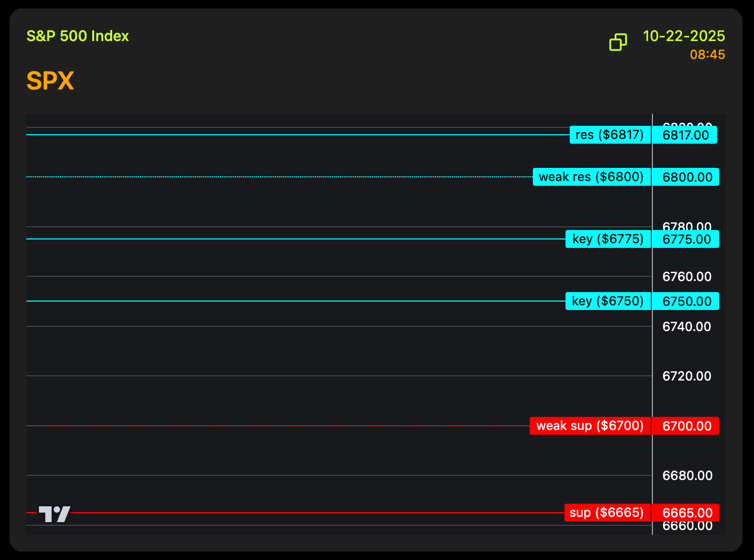Click the TradingView logo icon
This screenshot has width=754, height=560.
point(54,514)
